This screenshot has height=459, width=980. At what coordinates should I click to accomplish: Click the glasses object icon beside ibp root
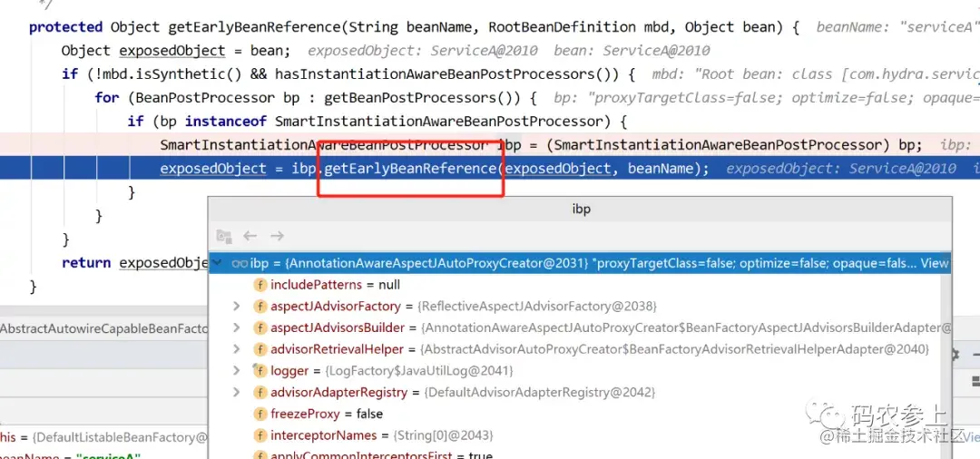pos(240,264)
